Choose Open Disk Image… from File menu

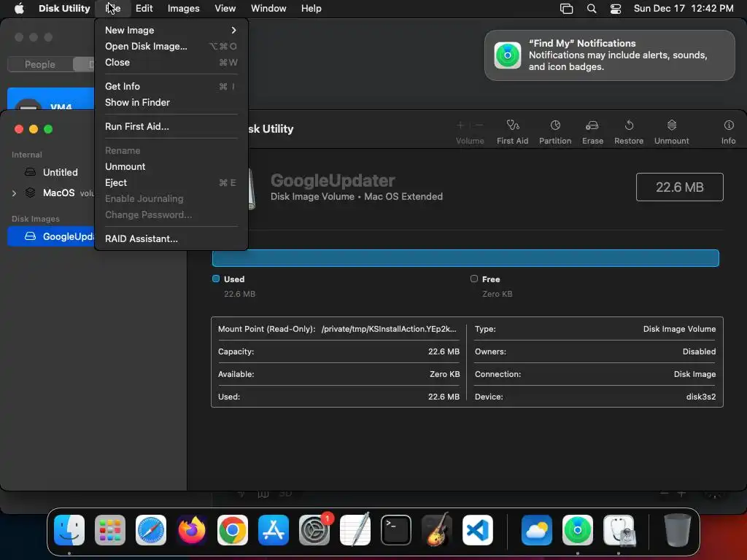point(171,46)
